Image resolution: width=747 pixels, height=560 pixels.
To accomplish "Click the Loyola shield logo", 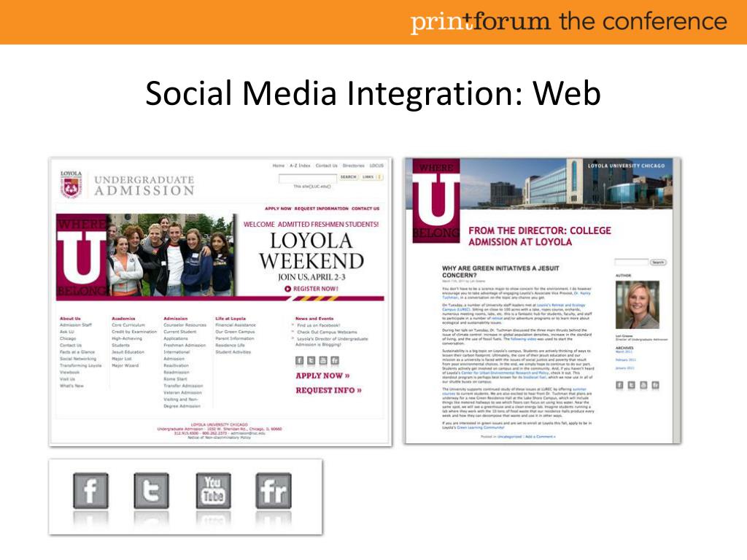I will (71, 184).
